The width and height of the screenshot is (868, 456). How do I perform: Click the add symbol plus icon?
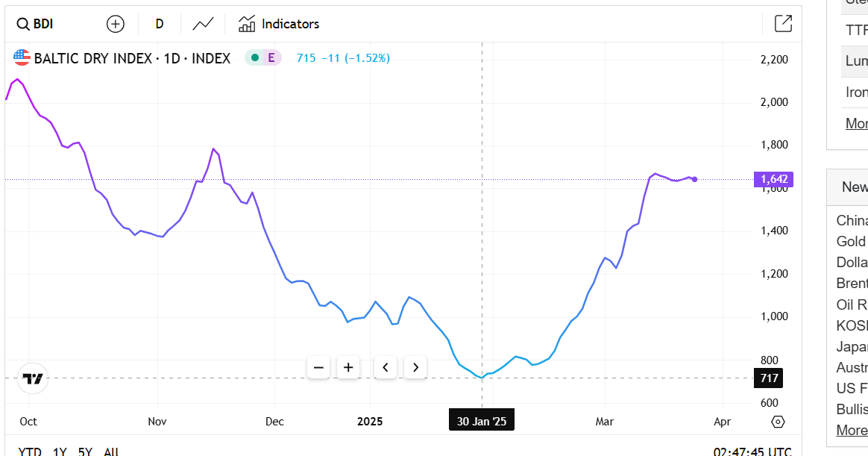coord(116,24)
